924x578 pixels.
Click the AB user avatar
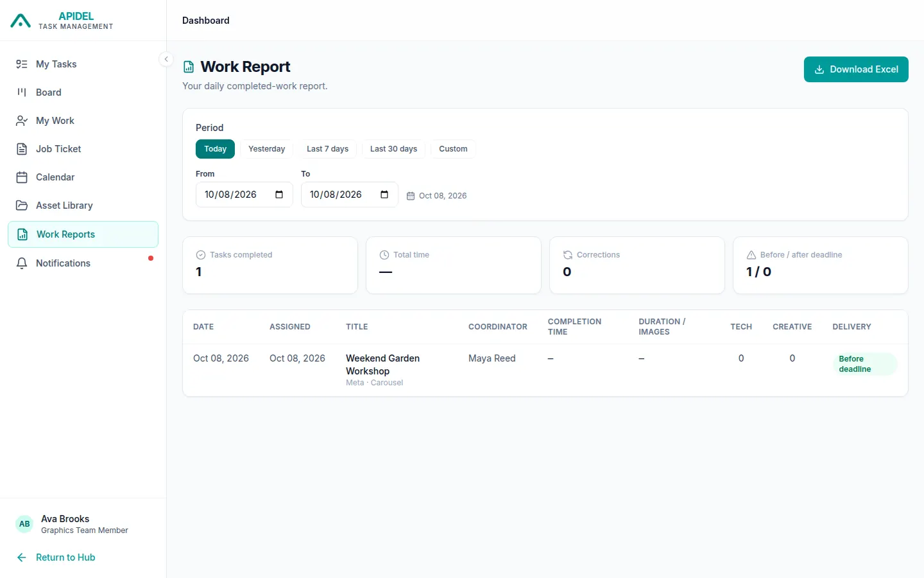tap(24, 524)
